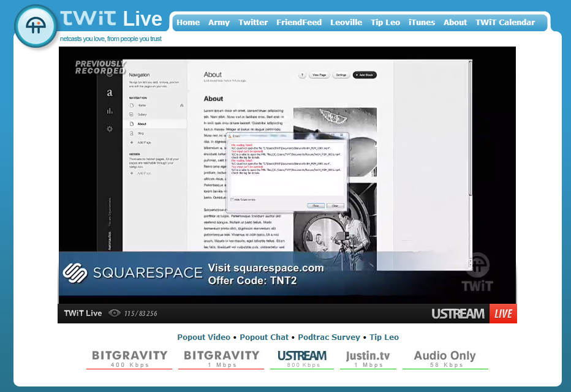Screen dimensions: 571x392
Task: Click the TWiT watermark in the video corner
Action: [476, 274]
